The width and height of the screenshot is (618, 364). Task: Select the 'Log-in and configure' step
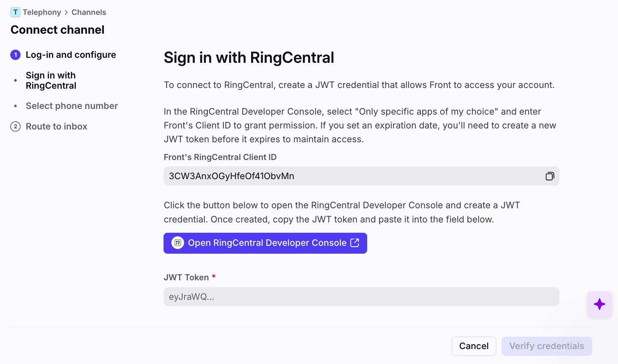[71, 55]
